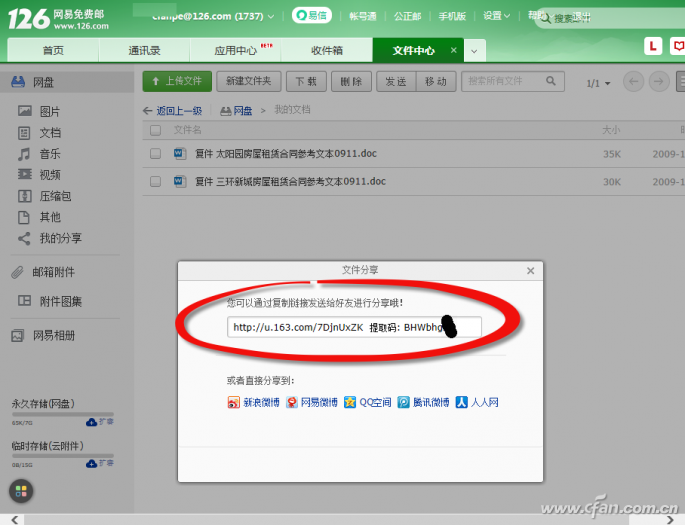Open the 公正邮 header link
This screenshot has height=525, width=685.
pos(408,16)
